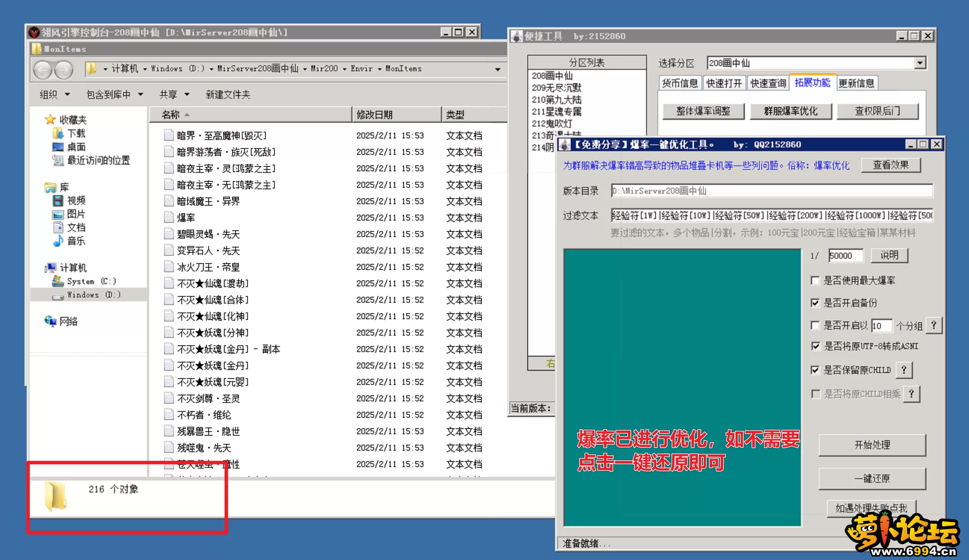Viewport: 969px width, 560px height.
Task: Click the ? help beside 是否保留原CHILD
Action: tap(904, 369)
